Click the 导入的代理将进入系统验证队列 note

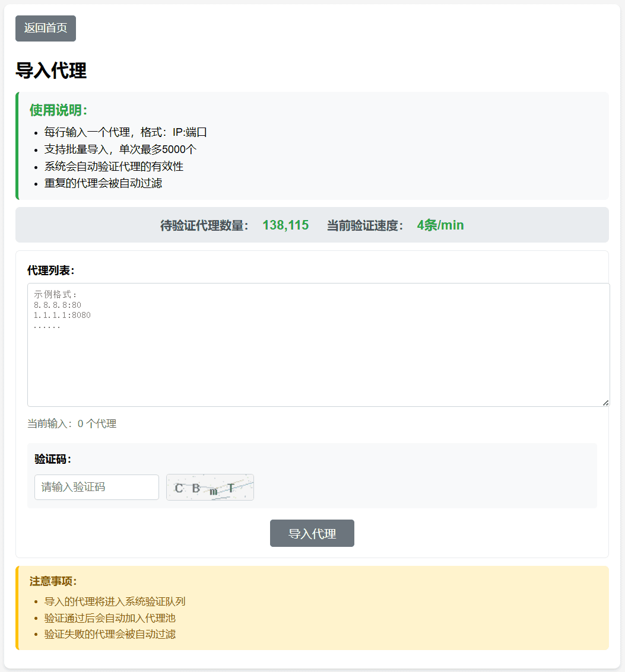click(x=115, y=601)
